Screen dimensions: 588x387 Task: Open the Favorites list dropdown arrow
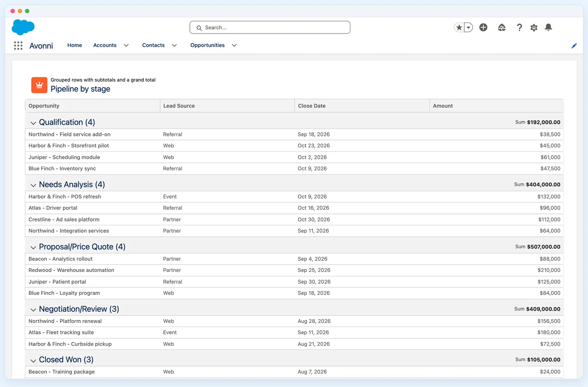[x=469, y=27]
